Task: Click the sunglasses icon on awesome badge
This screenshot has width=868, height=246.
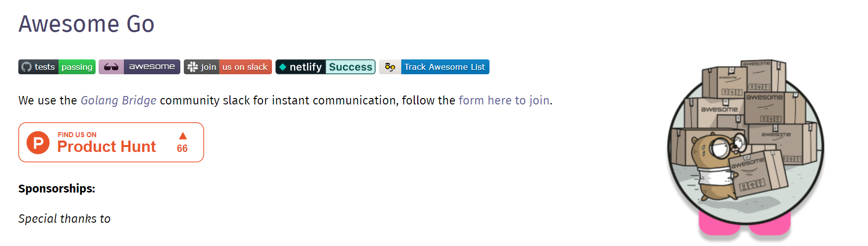Action: 111,67
